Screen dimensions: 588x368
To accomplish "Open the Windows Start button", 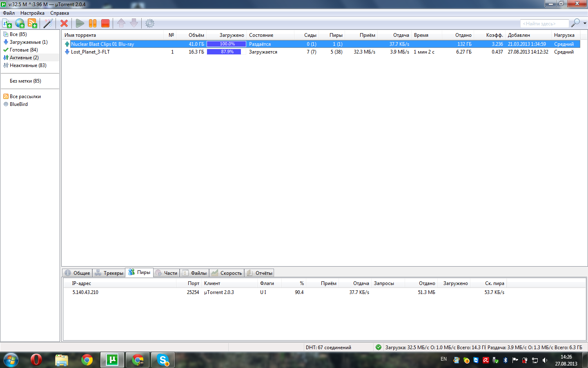I will point(11,360).
